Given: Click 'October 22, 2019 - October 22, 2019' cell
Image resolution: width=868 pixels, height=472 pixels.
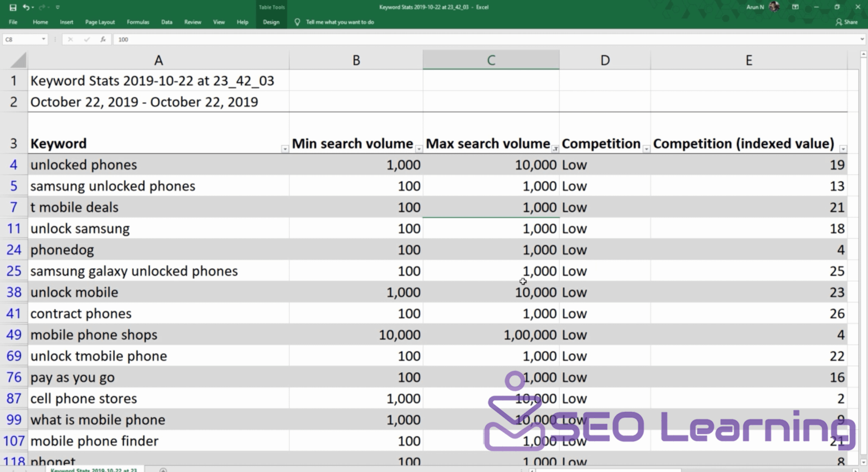Looking at the screenshot, I should (158, 102).
